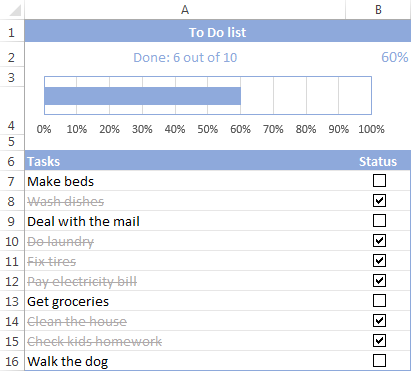Click the Tasks header cell
Screen dimensions: 411x371
(x=185, y=161)
